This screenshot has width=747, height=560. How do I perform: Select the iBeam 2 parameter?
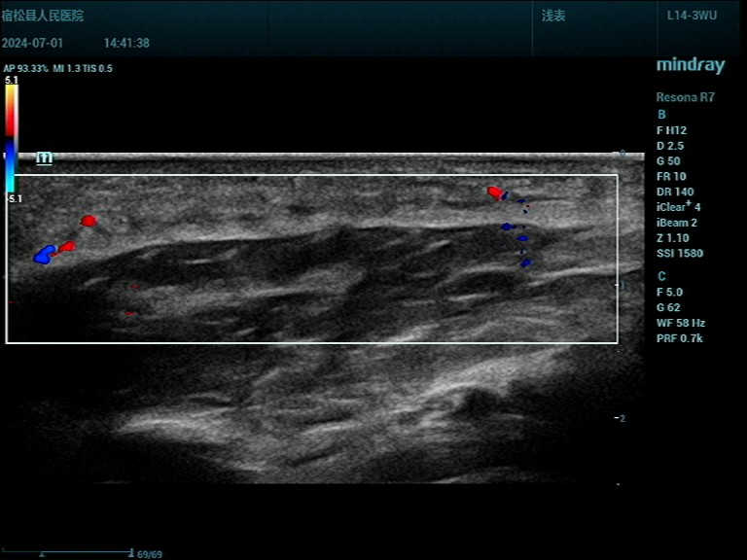(677, 223)
